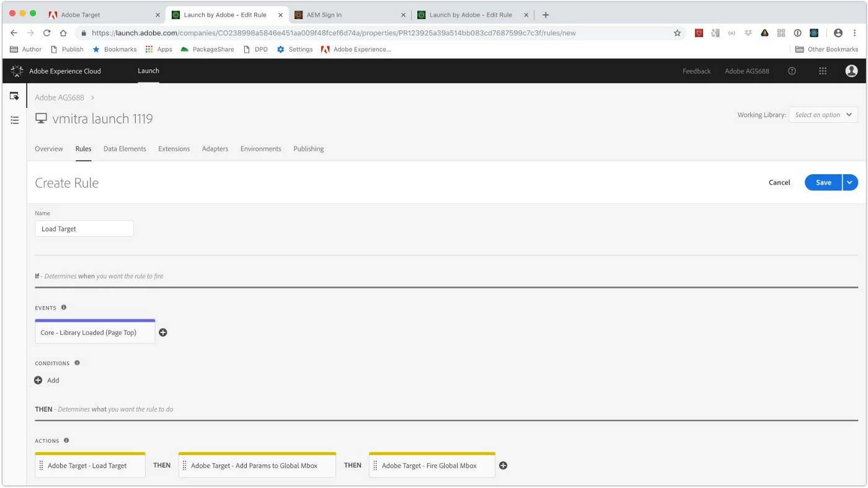Open the Adobe Target - Load Target action
This screenshot has height=488, width=868.
tap(91, 465)
